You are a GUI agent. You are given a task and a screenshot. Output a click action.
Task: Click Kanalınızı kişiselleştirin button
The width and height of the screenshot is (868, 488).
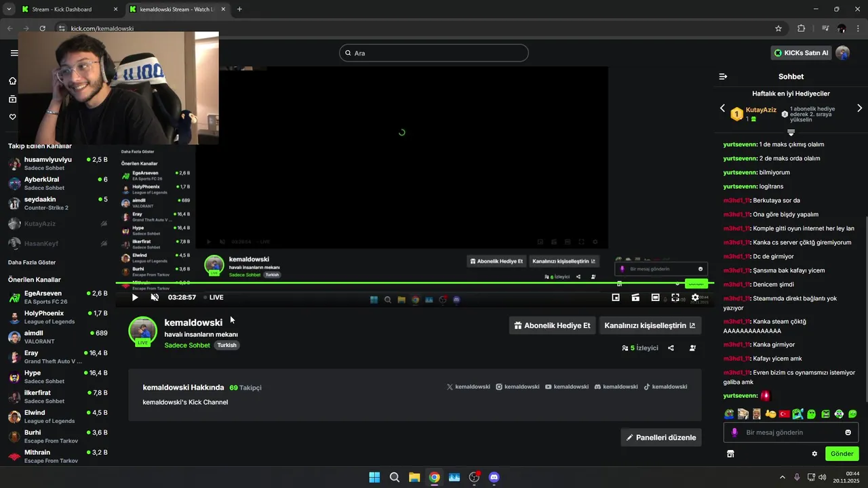(650, 325)
